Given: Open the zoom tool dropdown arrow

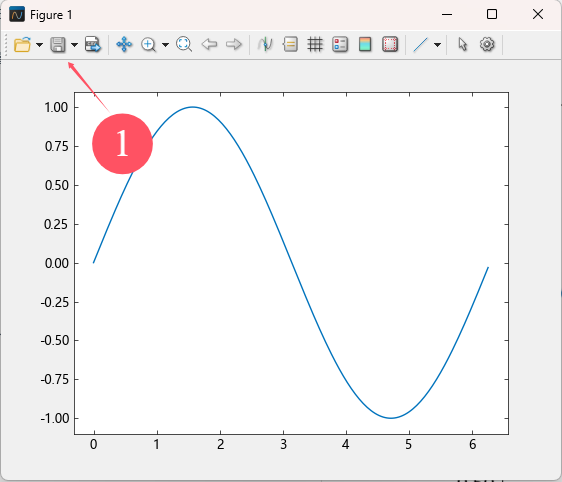Looking at the screenshot, I should (165, 45).
